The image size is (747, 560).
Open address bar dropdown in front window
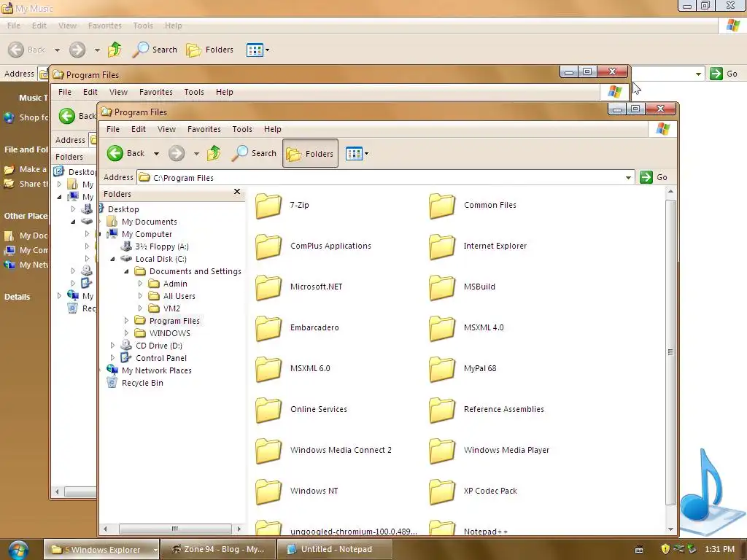tap(628, 178)
